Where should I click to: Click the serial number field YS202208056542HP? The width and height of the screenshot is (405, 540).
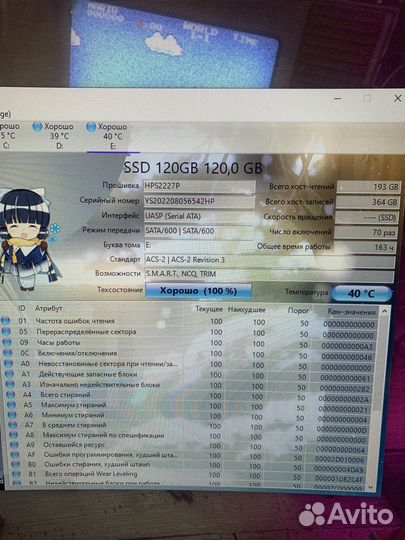click(x=199, y=201)
